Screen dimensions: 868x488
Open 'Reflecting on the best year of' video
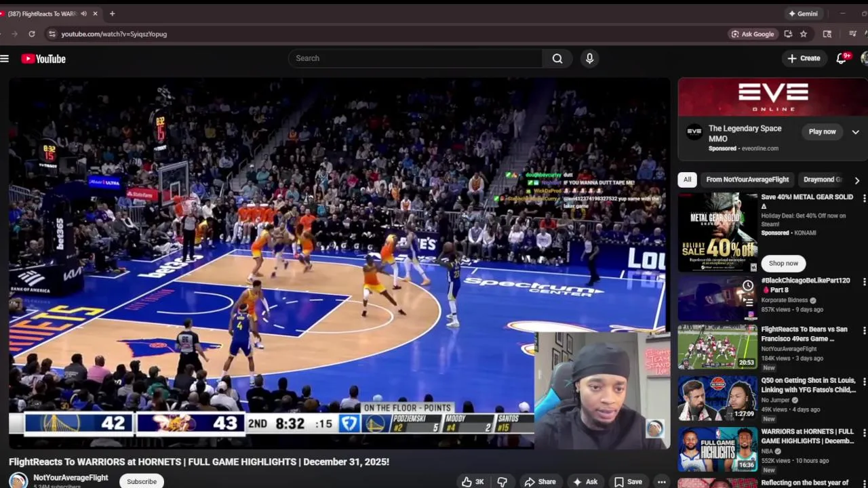804,483
